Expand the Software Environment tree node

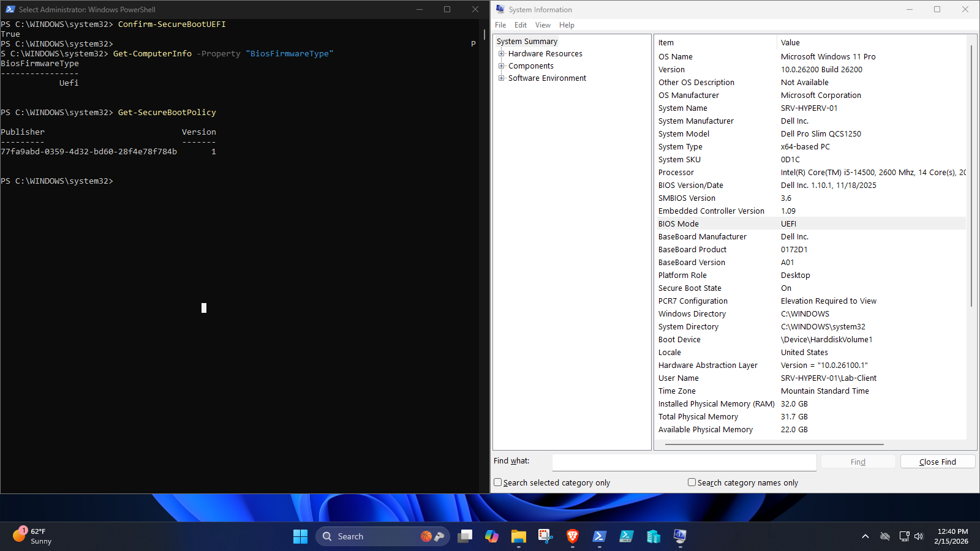click(502, 78)
